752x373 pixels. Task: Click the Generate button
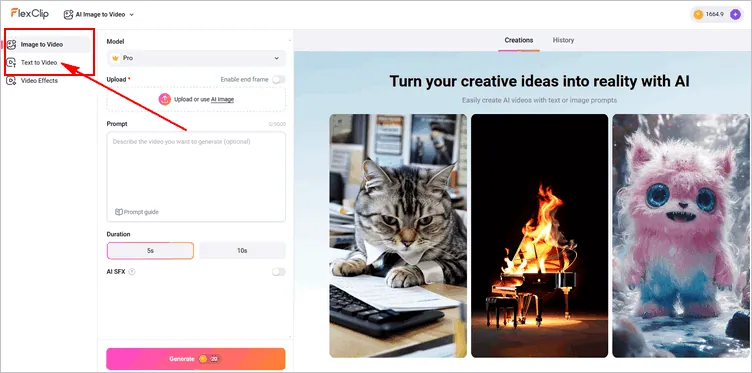(196, 359)
